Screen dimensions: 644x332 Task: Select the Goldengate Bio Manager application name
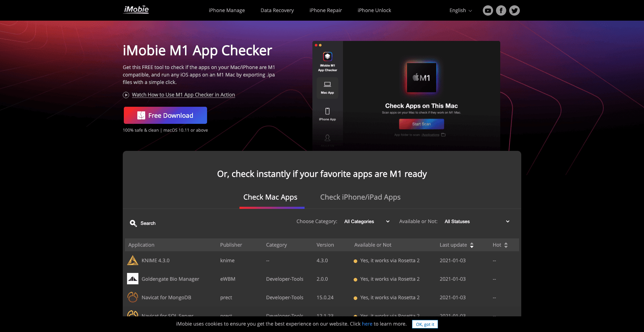pos(170,279)
